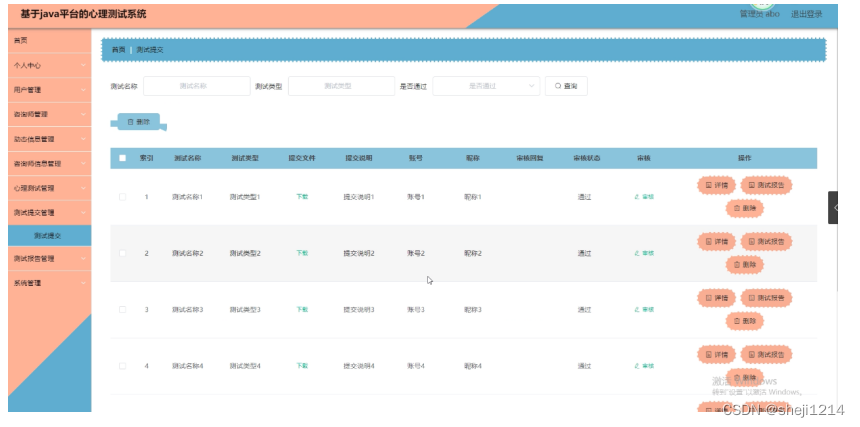Collapse 测试提交管理 in the sidebar
Image resolution: width=860 pixels, height=427 pixels.
(x=49, y=213)
